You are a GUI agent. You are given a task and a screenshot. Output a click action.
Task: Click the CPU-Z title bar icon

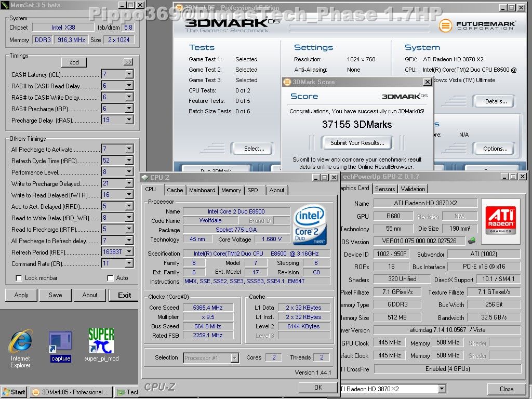[145, 178]
